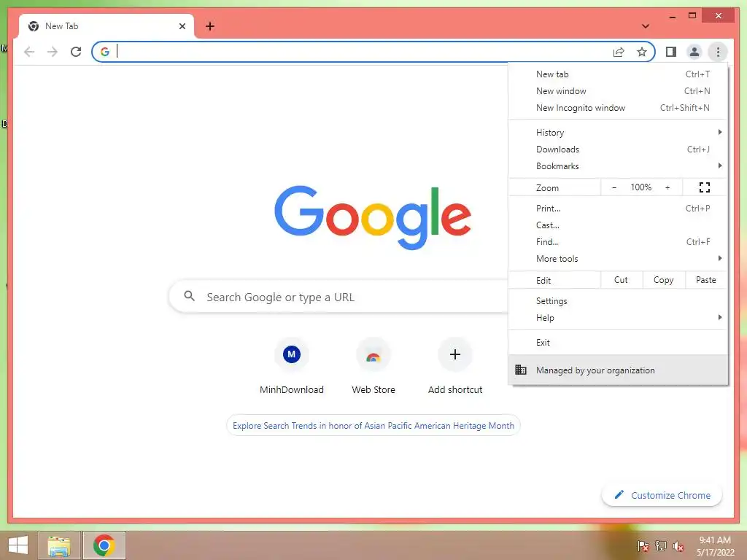The height and width of the screenshot is (560, 747).
Task: Click the magnifier icon in search box
Action: click(x=189, y=296)
